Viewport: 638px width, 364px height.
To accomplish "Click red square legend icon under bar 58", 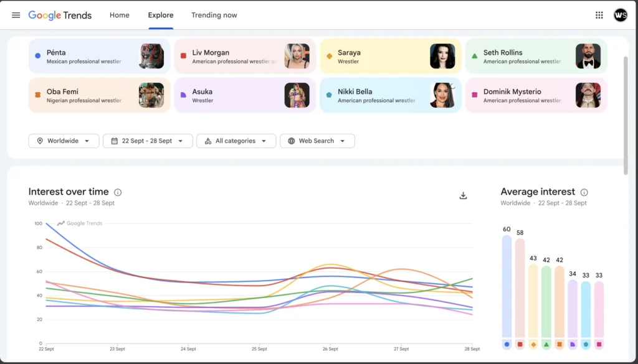I will 520,345.
